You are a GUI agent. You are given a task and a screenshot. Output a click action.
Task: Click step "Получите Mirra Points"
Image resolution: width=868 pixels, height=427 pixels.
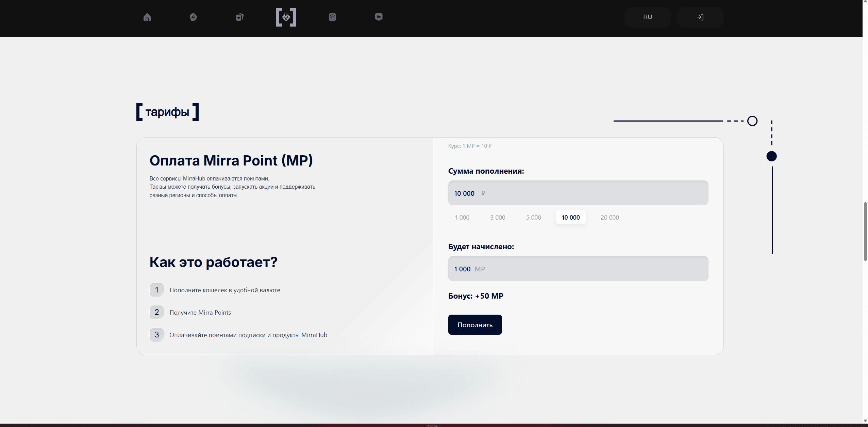coord(200,313)
